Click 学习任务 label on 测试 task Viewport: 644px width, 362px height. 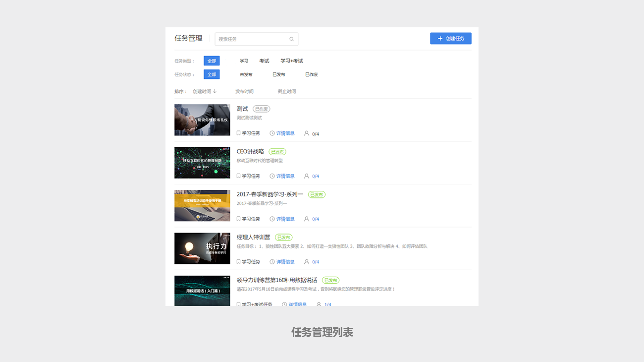point(251,133)
